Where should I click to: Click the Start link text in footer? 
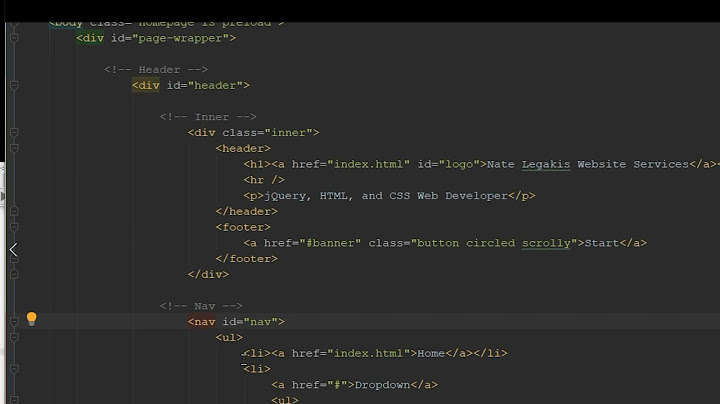602,243
